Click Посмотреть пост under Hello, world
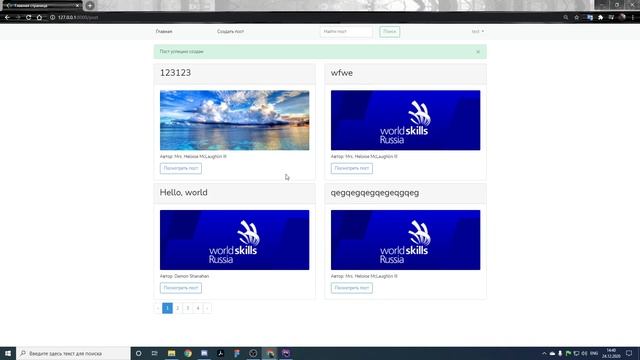This screenshot has height=360, width=640. tap(181, 288)
